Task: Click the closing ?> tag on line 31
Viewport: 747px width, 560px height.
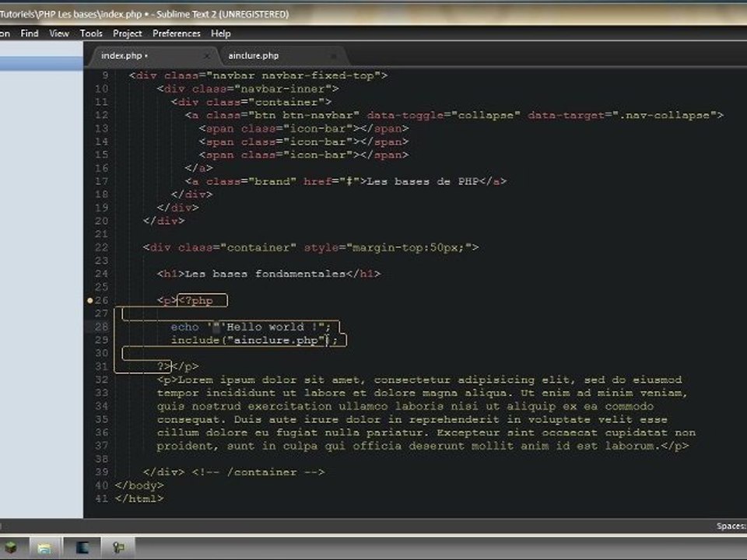Action: tap(164, 366)
